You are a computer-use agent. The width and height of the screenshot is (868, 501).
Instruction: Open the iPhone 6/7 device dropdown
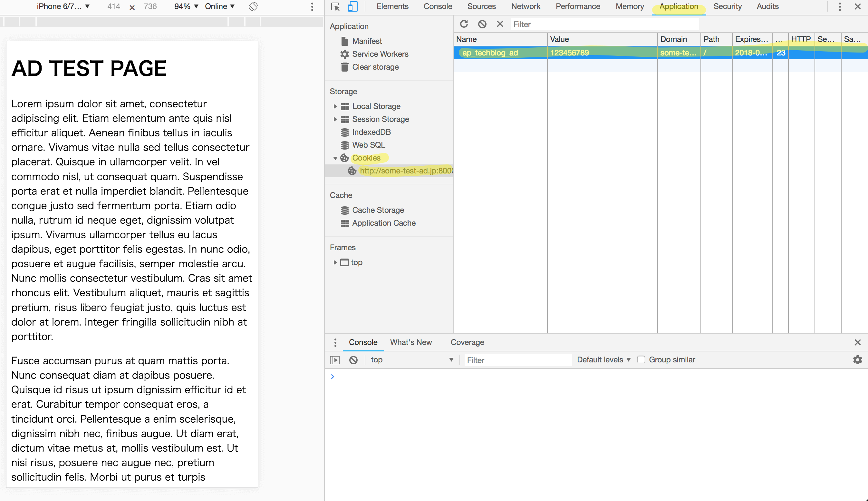63,6
